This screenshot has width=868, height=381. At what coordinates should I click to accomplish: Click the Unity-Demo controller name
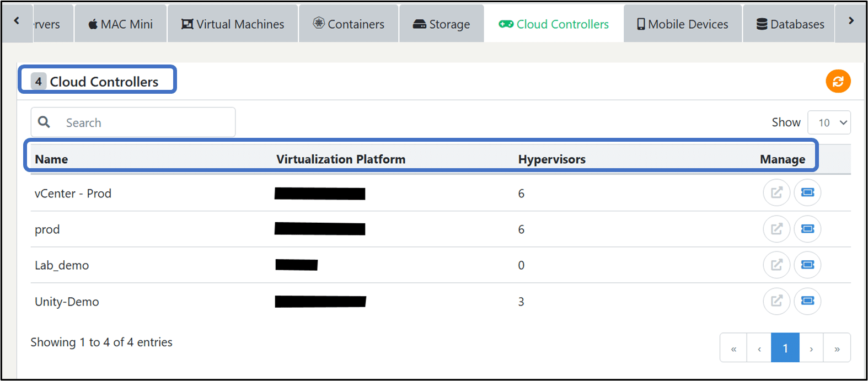click(67, 302)
